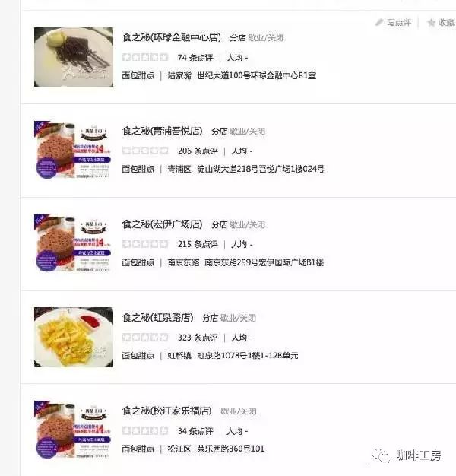View the 206 条点评 reviews link
This screenshot has height=476, width=456.
point(198,151)
